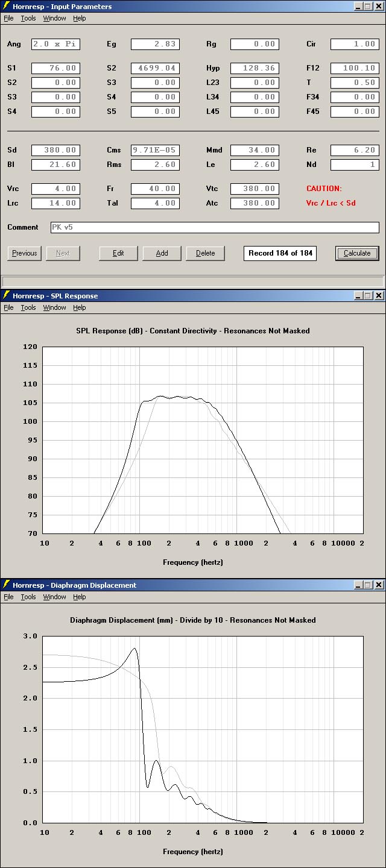This screenshot has width=386, height=868.
Task: Close the Input Parameters window
Action: [379, 7]
